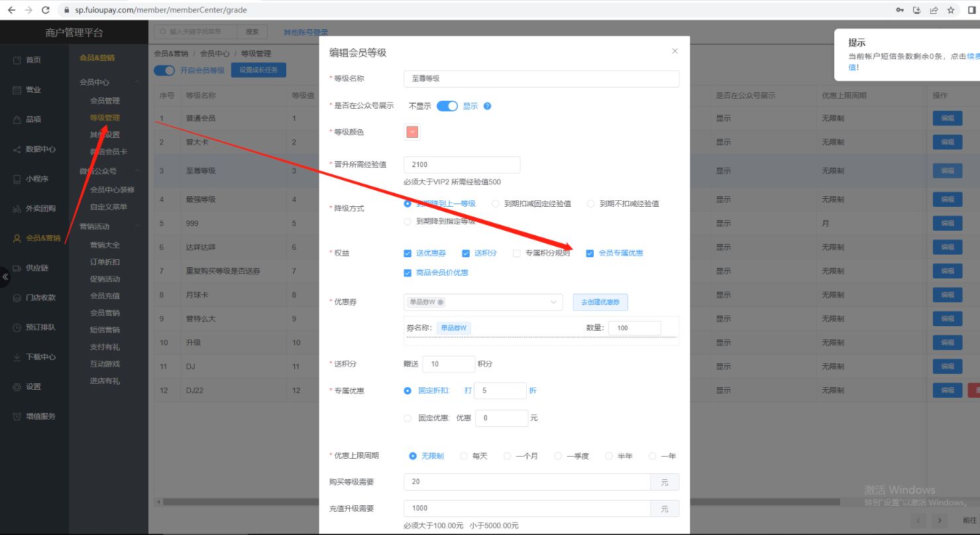Open the 品项 bag icon in sidebar
The image size is (980, 535).
(18, 120)
